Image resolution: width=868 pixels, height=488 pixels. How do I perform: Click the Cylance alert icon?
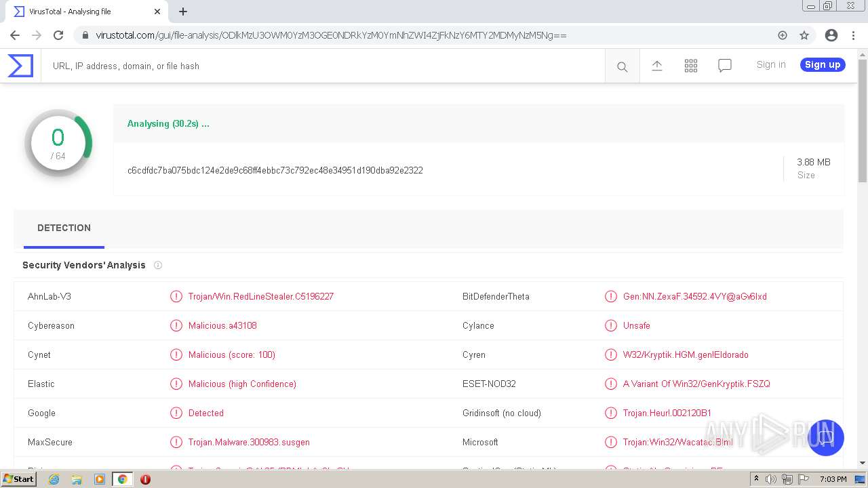[611, 325]
